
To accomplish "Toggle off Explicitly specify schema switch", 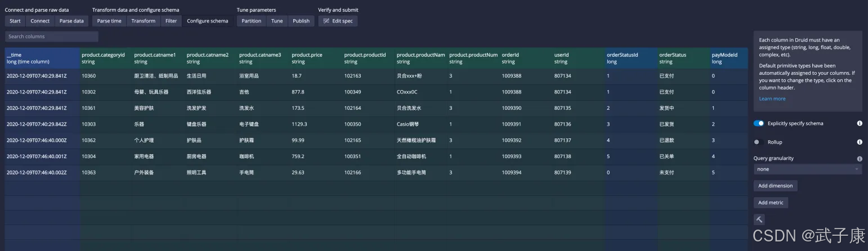I will pyautogui.click(x=759, y=123).
